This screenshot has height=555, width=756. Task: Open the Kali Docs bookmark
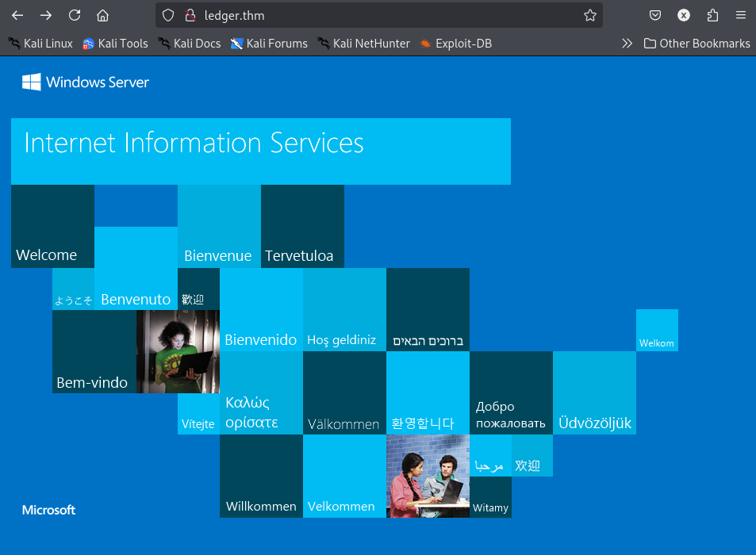tap(189, 44)
